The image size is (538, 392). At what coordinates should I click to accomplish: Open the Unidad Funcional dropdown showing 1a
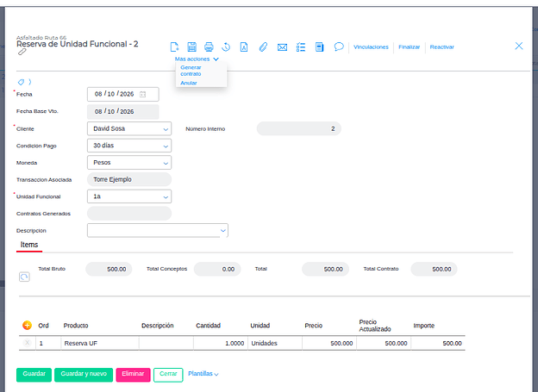[x=129, y=196]
